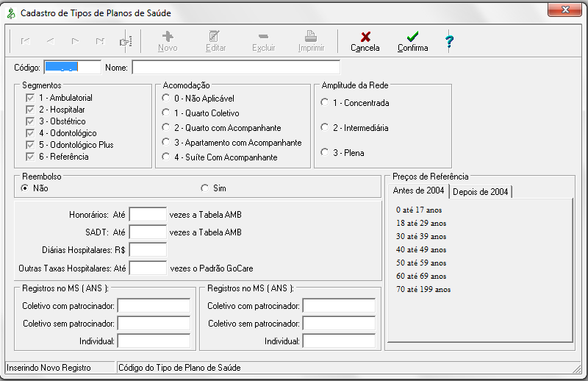This screenshot has height=381, width=588.
Task: Click the Código input field
Action: pos(73,68)
